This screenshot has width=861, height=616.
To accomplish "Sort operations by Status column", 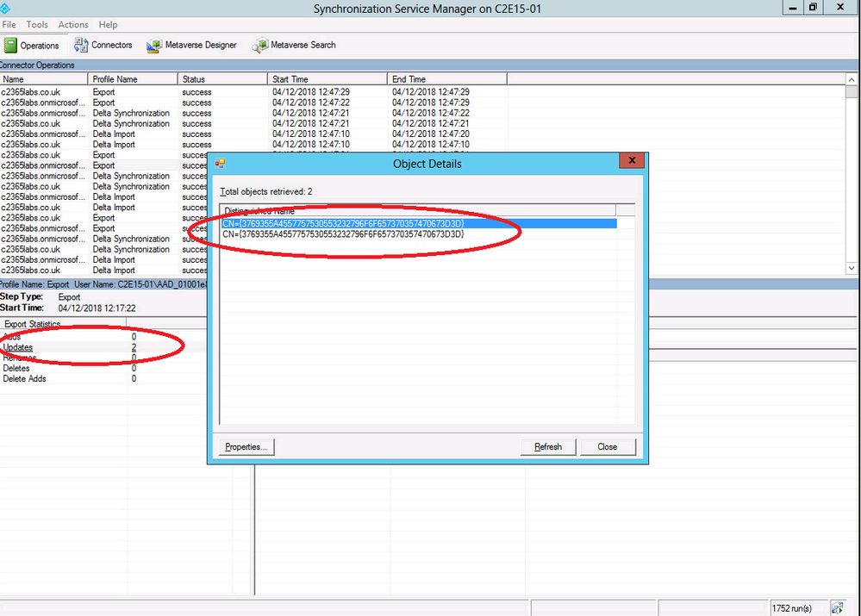I will click(222, 79).
